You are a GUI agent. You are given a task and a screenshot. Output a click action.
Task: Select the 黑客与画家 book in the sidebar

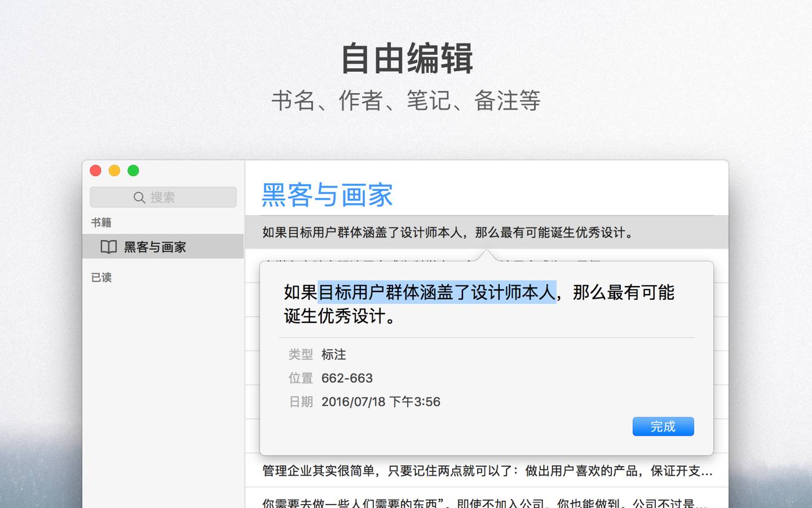[163, 247]
